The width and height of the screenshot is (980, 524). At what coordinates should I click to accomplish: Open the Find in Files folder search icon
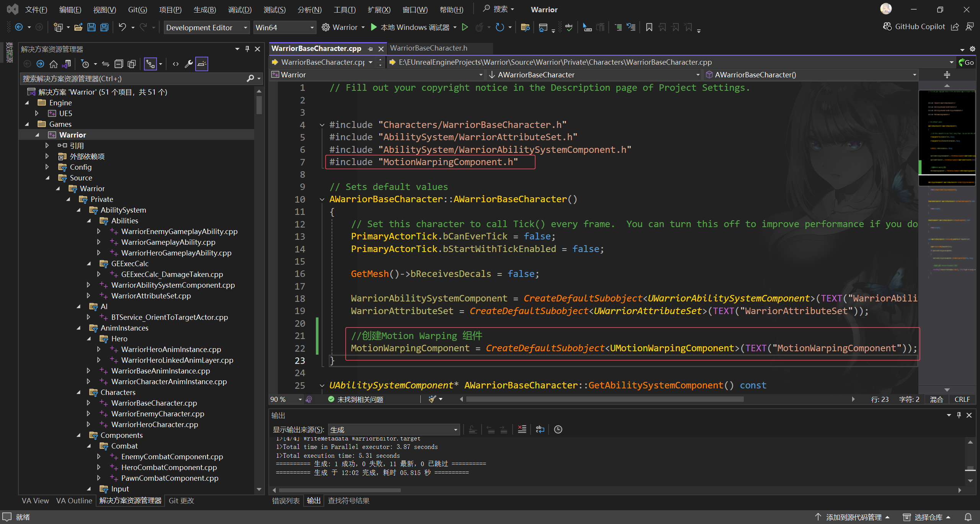tap(525, 27)
